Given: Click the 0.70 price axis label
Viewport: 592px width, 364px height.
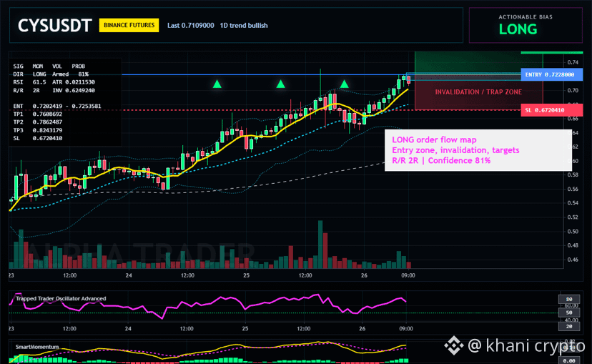Looking at the screenshot, I should point(573,91).
